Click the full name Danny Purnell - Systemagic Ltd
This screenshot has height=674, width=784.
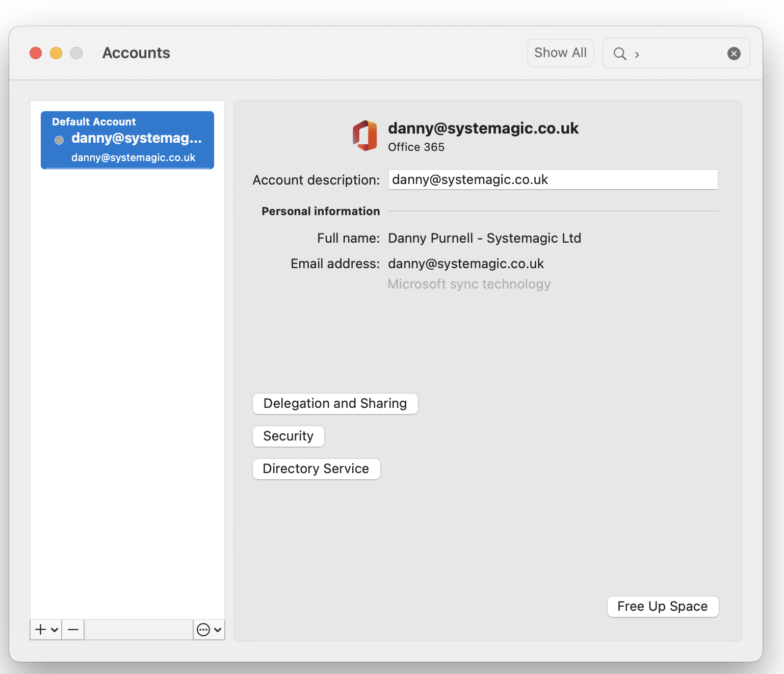485,239
